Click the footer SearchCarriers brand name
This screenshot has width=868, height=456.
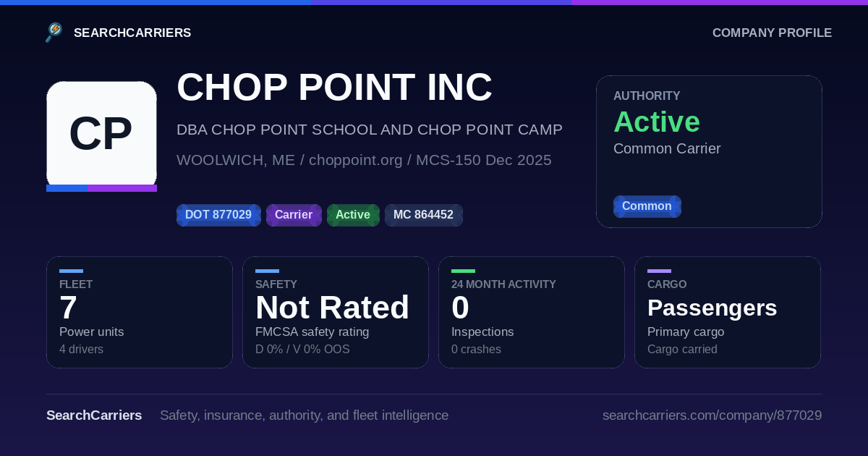click(94, 415)
